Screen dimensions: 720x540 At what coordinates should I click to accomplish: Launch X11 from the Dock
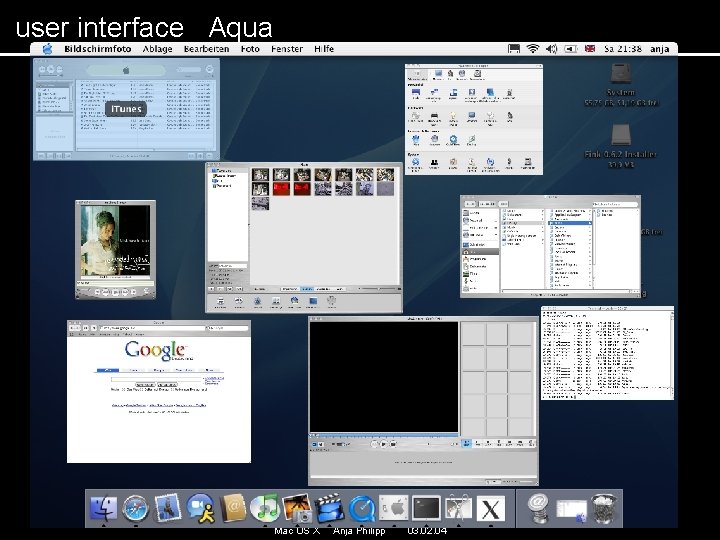491,508
